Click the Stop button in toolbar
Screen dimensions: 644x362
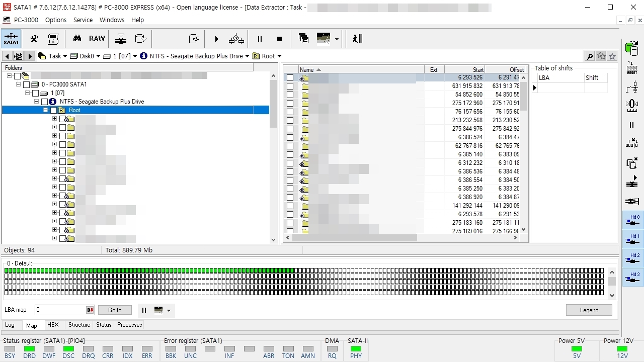tap(279, 39)
